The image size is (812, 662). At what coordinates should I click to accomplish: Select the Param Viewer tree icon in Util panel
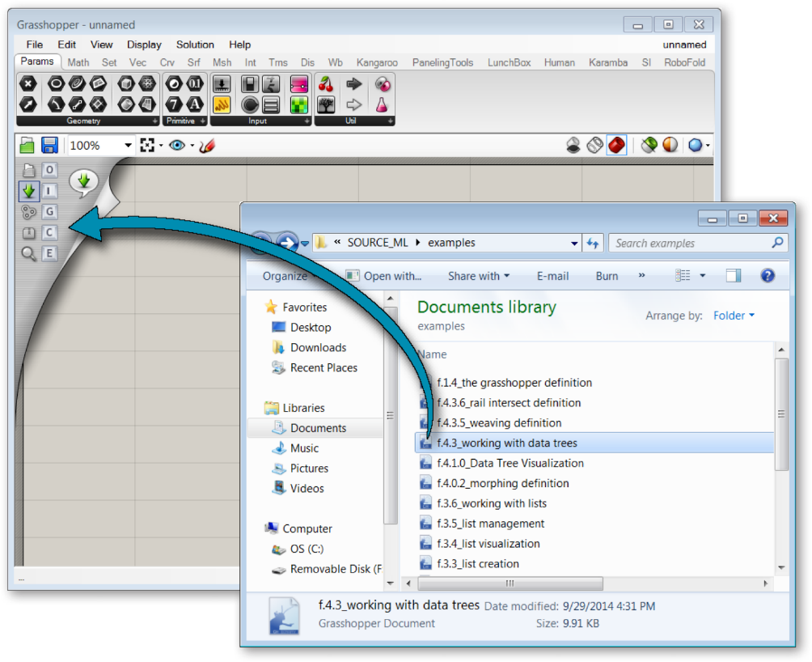pyautogui.click(x=326, y=104)
